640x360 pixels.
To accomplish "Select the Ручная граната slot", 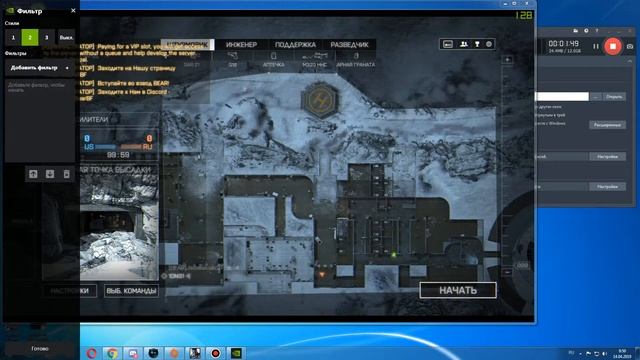I will (x=356, y=60).
